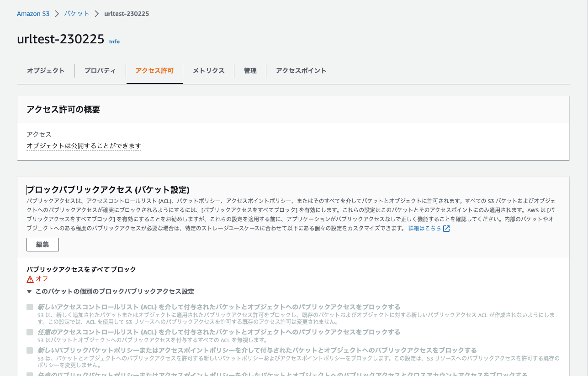This screenshot has width=588, height=376.
Task: Switch to the 管理 tab
Action: click(x=250, y=71)
